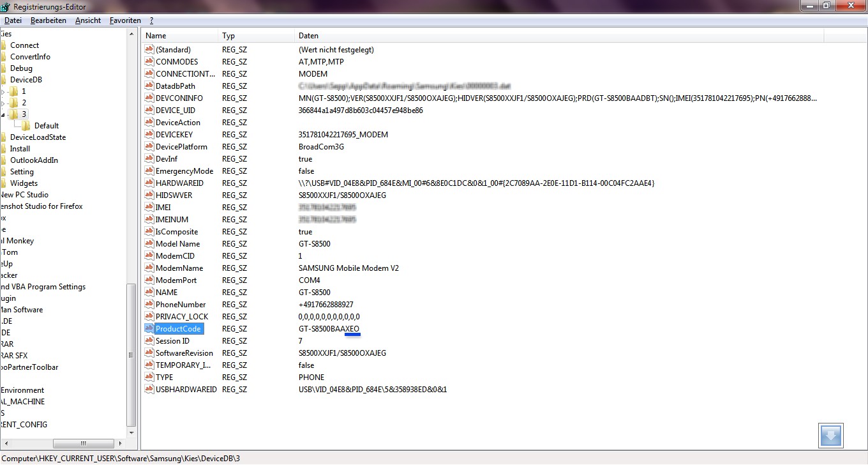Select the IMEINUM value entry

tap(172, 220)
